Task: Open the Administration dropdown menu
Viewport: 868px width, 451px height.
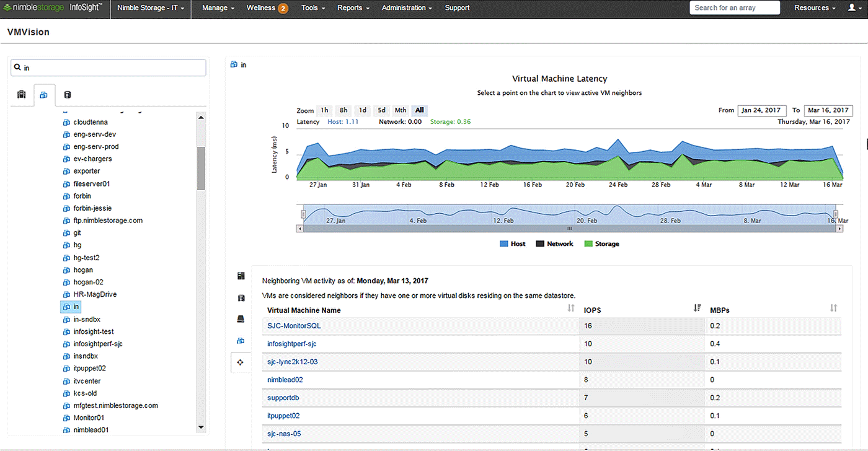Action: (407, 8)
